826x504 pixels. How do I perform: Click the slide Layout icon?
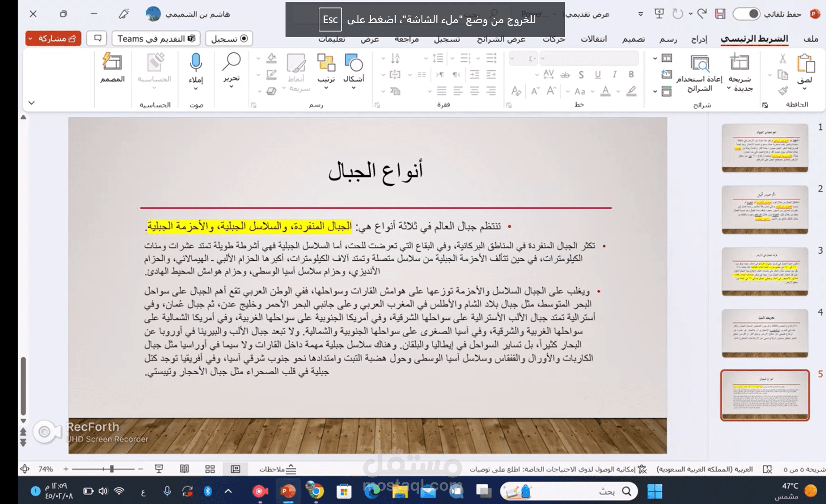667,58
